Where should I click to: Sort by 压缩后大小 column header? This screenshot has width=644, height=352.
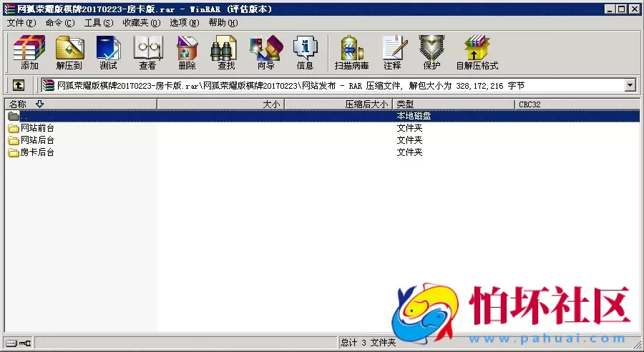coord(339,104)
